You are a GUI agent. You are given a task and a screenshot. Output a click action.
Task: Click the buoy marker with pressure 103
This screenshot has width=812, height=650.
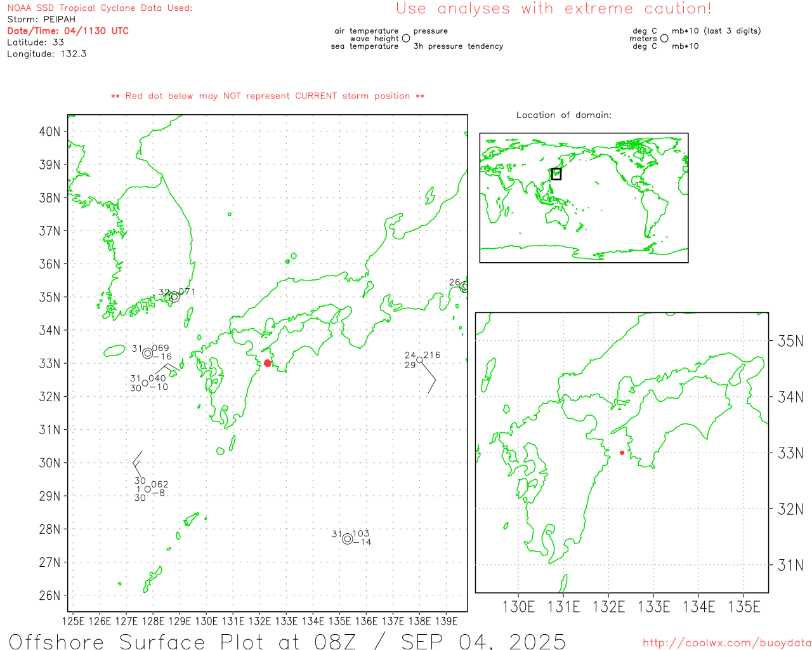click(x=348, y=539)
